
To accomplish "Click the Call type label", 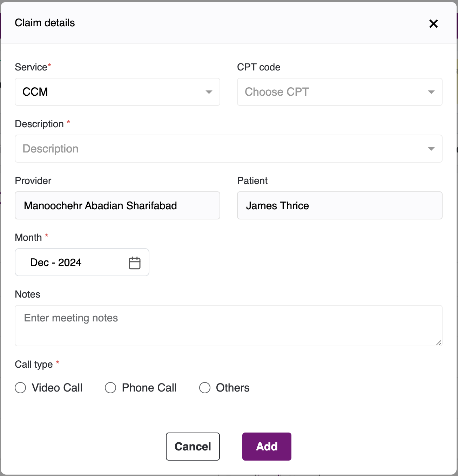I will pyautogui.click(x=34, y=365).
